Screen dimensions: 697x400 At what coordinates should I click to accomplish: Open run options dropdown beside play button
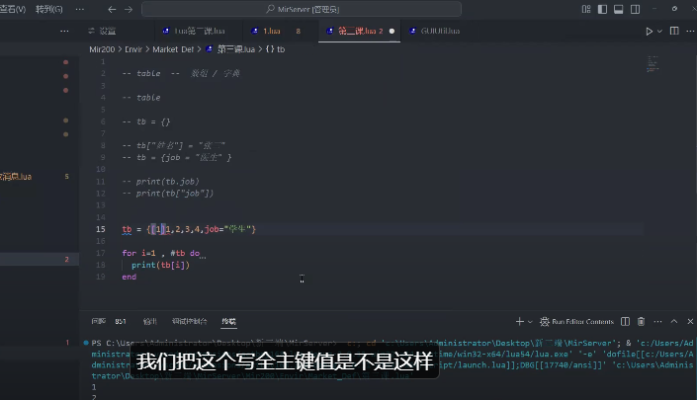click(660, 31)
